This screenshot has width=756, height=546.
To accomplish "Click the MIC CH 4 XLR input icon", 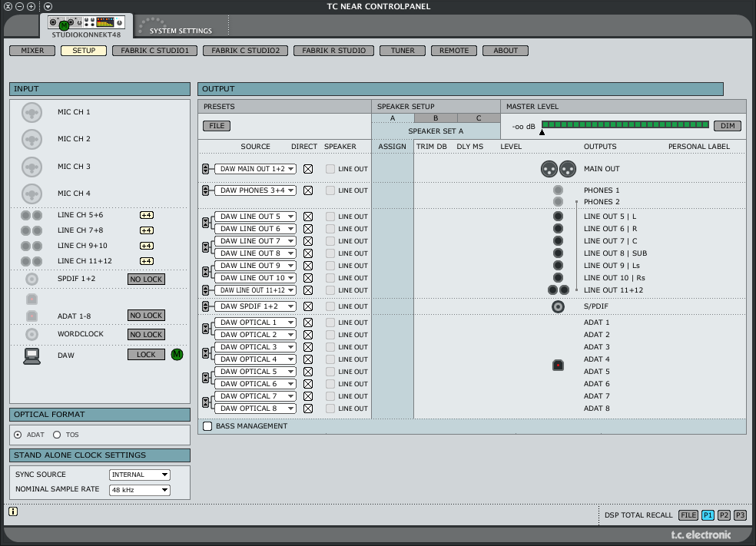I will tap(31, 194).
